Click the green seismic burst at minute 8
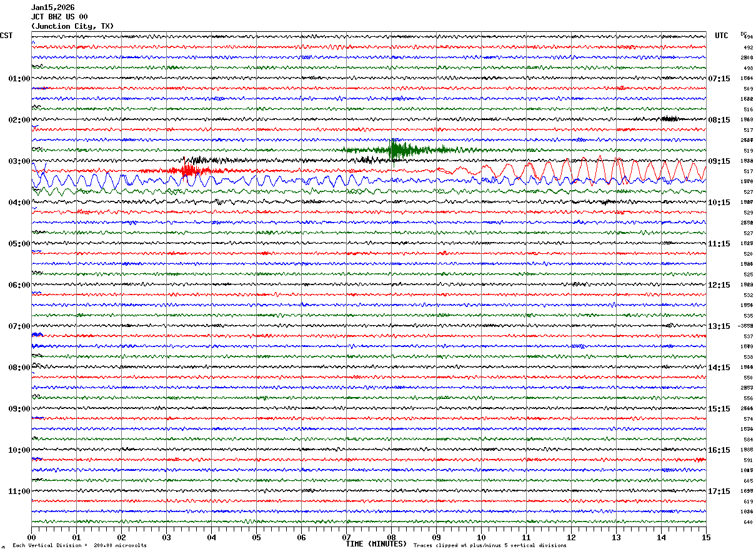The width and height of the screenshot is (756, 554). (x=395, y=150)
